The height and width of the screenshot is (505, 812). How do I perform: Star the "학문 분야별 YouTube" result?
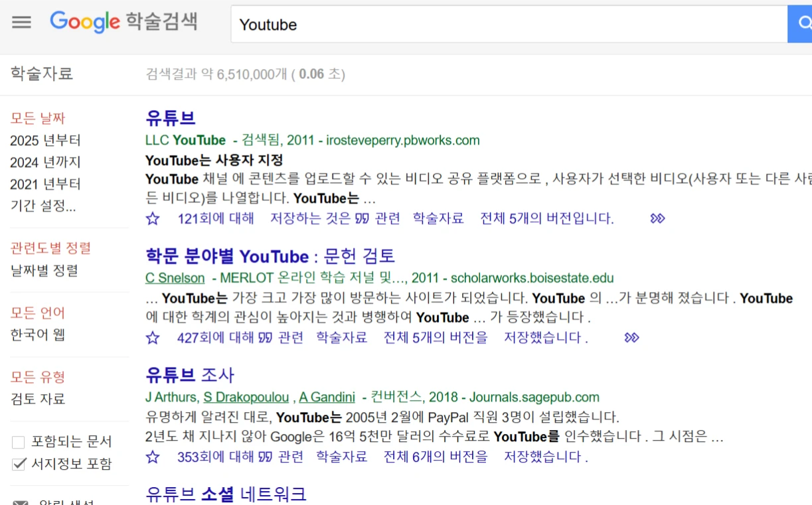pyautogui.click(x=152, y=338)
